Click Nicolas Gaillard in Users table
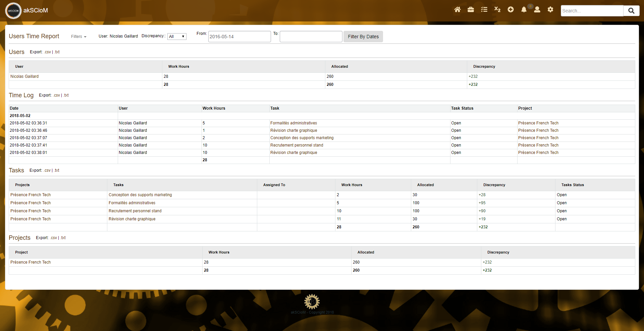Image resolution: width=644 pixels, height=331 pixels. [x=24, y=76]
